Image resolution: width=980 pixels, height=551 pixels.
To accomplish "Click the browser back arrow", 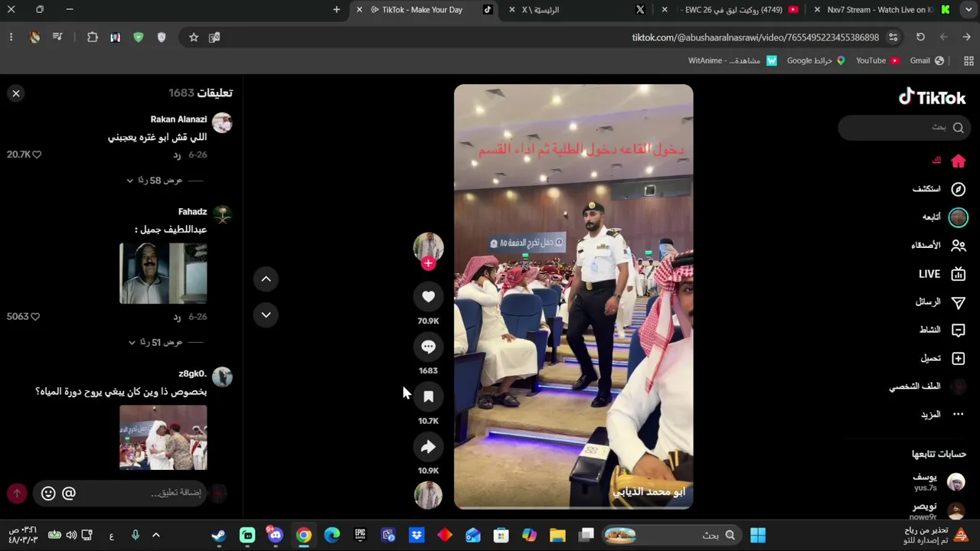I will tap(966, 37).
